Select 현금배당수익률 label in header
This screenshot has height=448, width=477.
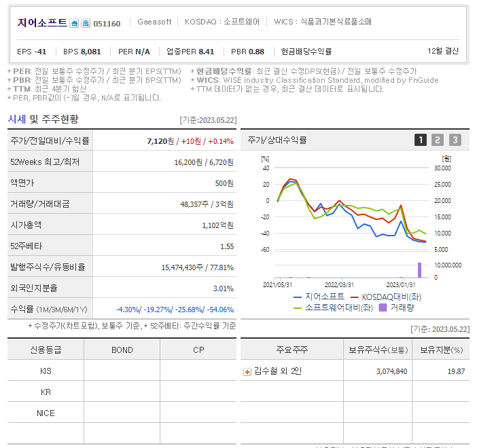point(306,52)
